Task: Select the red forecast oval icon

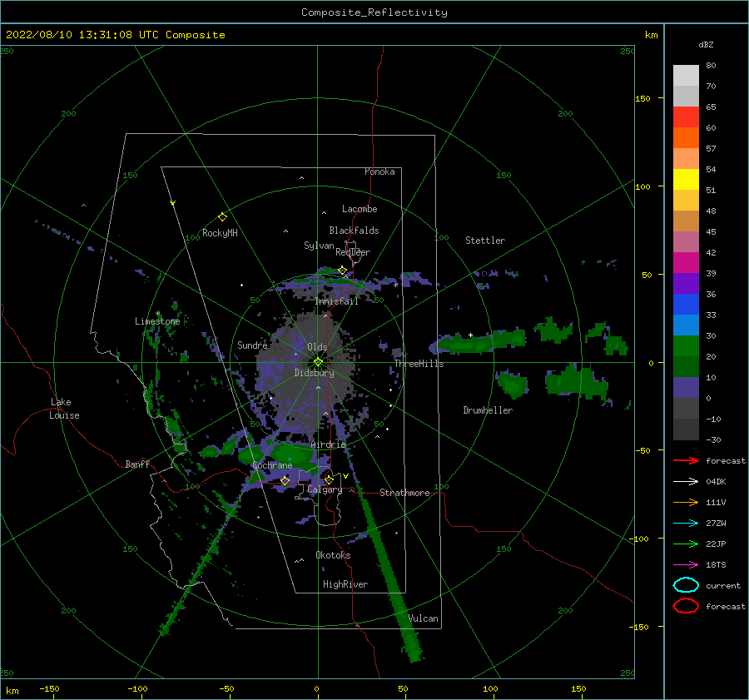Action: pos(686,606)
